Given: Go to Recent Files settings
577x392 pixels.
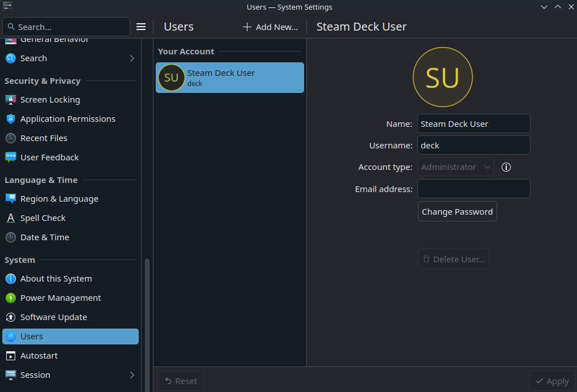Looking at the screenshot, I should point(70,138).
